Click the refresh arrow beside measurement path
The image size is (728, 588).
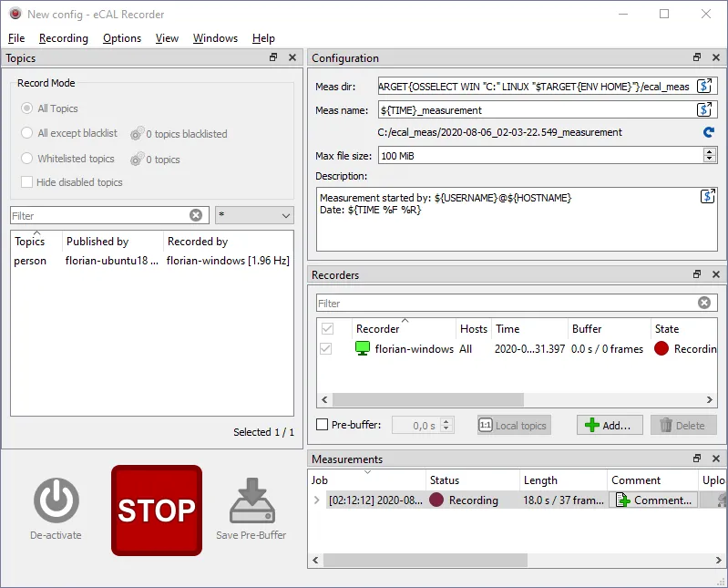click(x=708, y=133)
